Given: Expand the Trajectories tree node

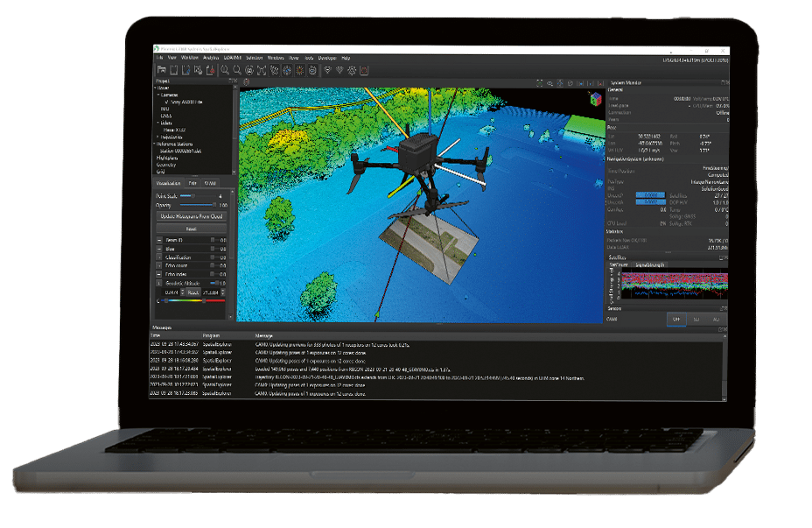Looking at the screenshot, I should point(158,137).
